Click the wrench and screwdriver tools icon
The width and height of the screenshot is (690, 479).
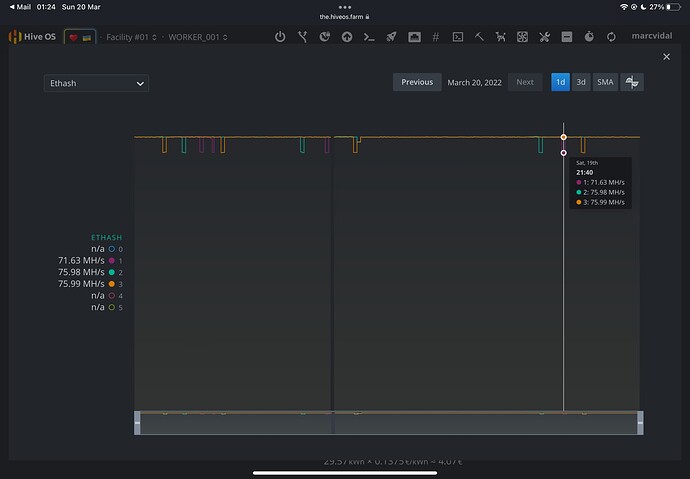[x=544, y=37]
